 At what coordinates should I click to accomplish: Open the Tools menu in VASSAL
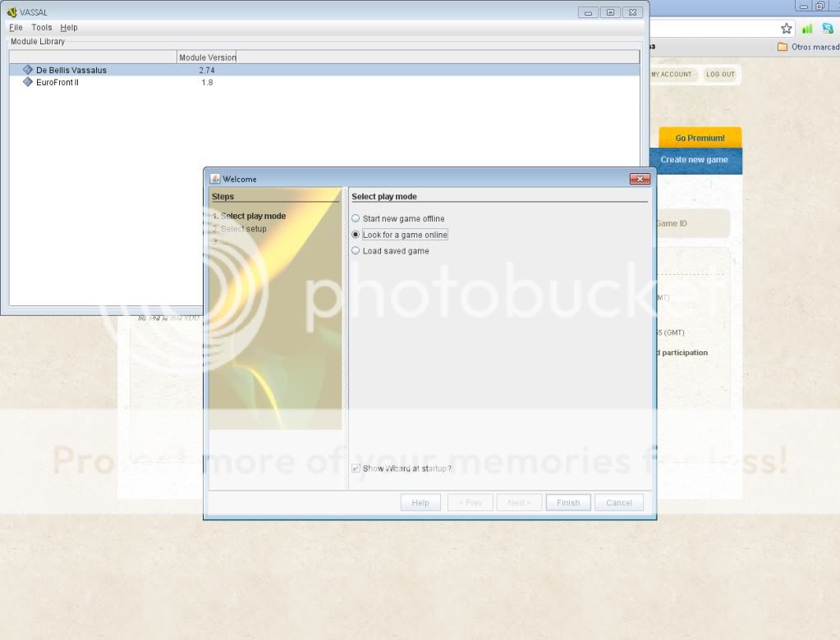coord(41,27)
